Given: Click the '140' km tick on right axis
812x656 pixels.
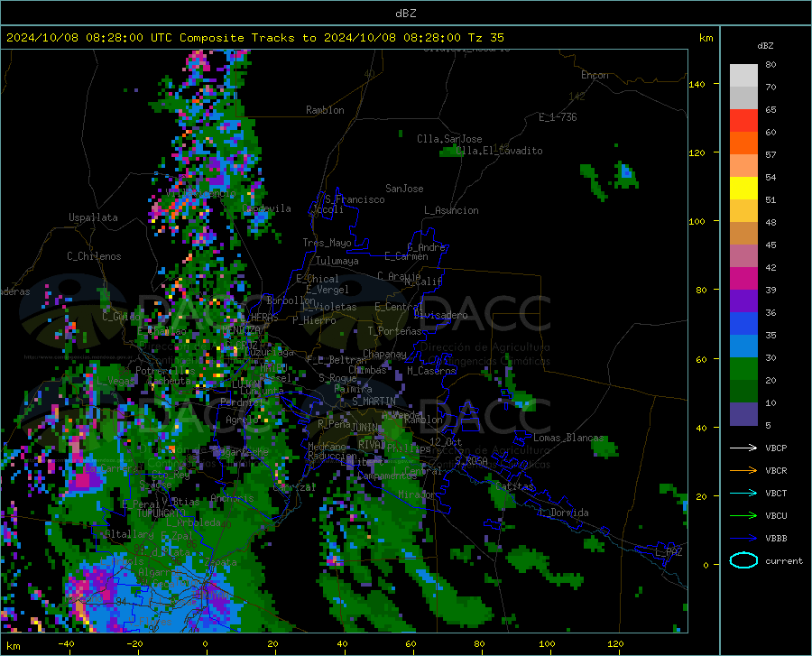Looking at the screenshot, I should (697, 85).
